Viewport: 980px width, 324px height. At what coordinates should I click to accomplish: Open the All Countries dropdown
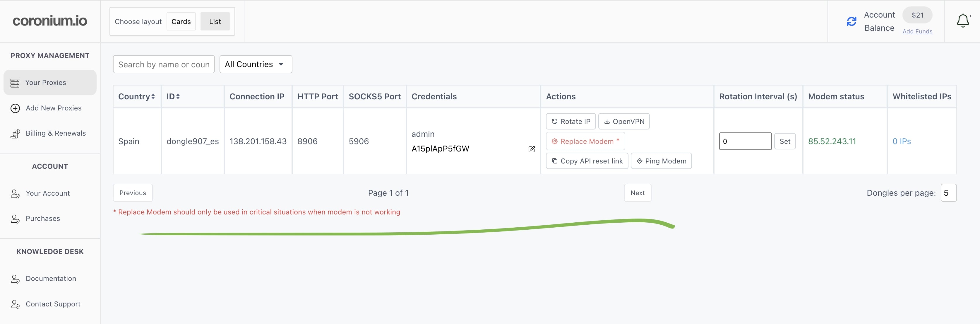256,64
